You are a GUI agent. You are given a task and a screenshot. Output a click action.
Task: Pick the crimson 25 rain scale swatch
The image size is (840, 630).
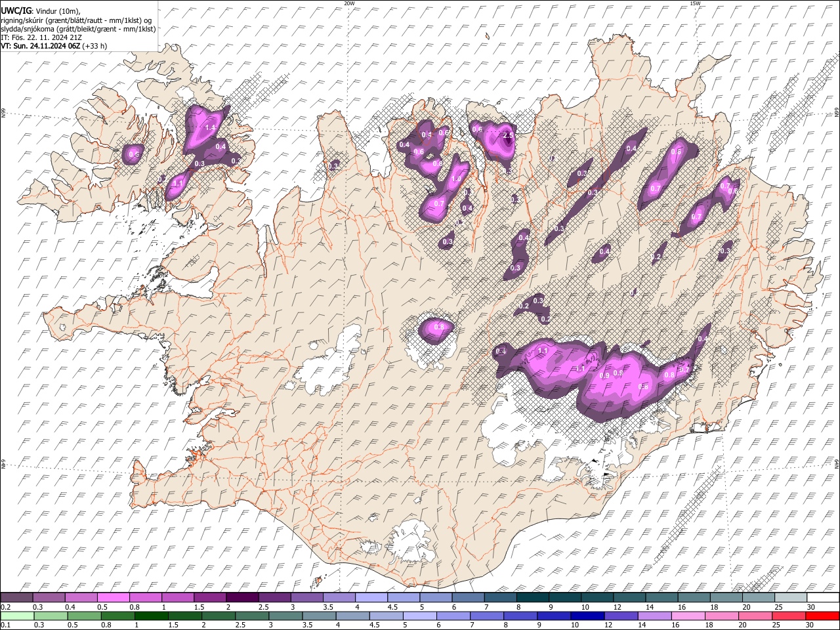[x=789, y=616]
